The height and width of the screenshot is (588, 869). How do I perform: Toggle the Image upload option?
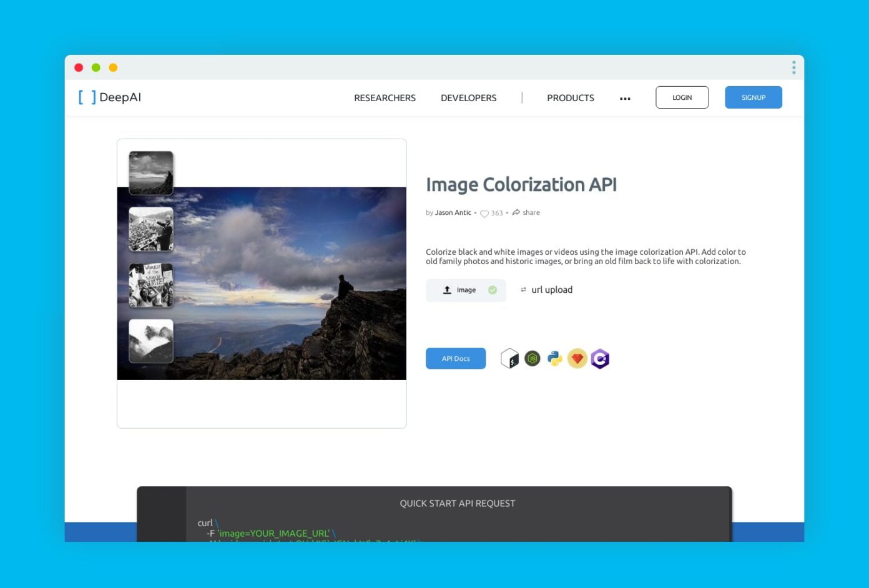462,290
